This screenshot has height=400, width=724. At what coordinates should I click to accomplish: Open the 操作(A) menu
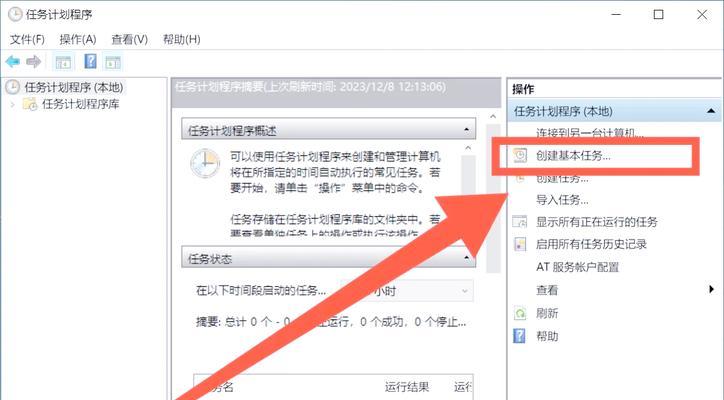coord(78,40)
